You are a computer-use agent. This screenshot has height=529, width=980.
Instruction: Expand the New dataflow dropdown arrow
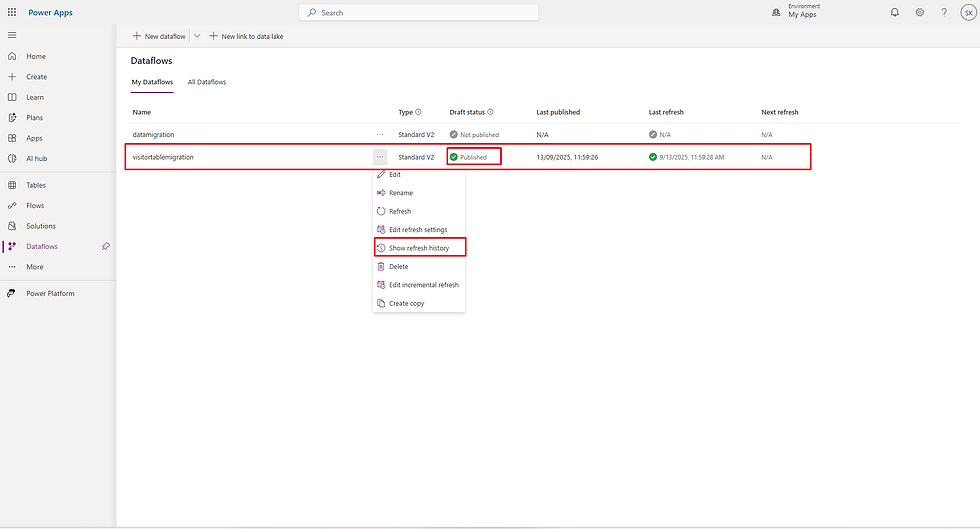197,36
